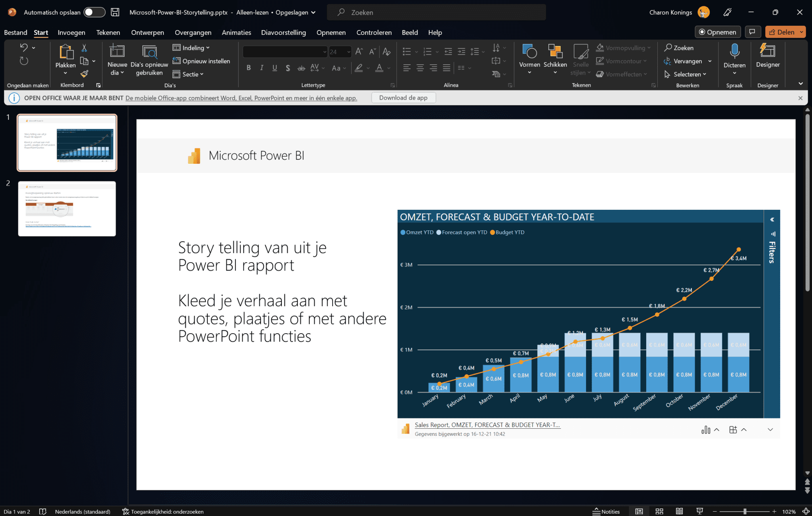The width and height of the screenshot is (812, 516).
Task: Switch to the Invoegen ribbon tab
Action: [x=71, y=33]
